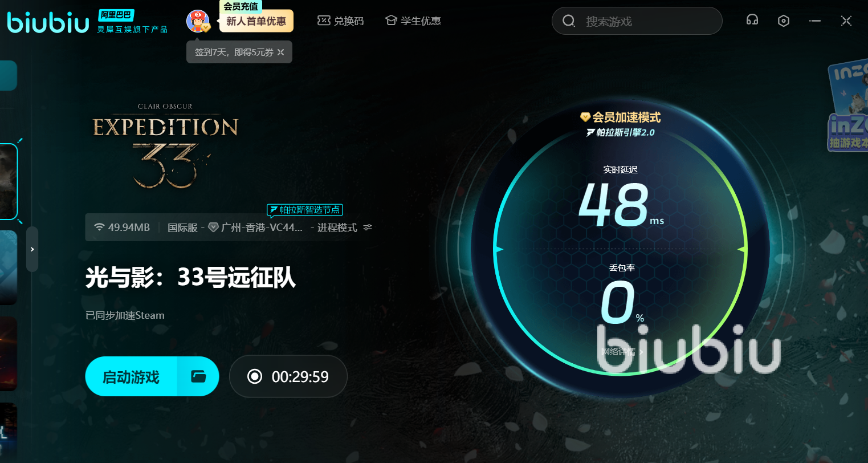The width and height of the screenshot is (868, 463).
Task: Select the second game thumbnail in sidebar
Action: 9,267
